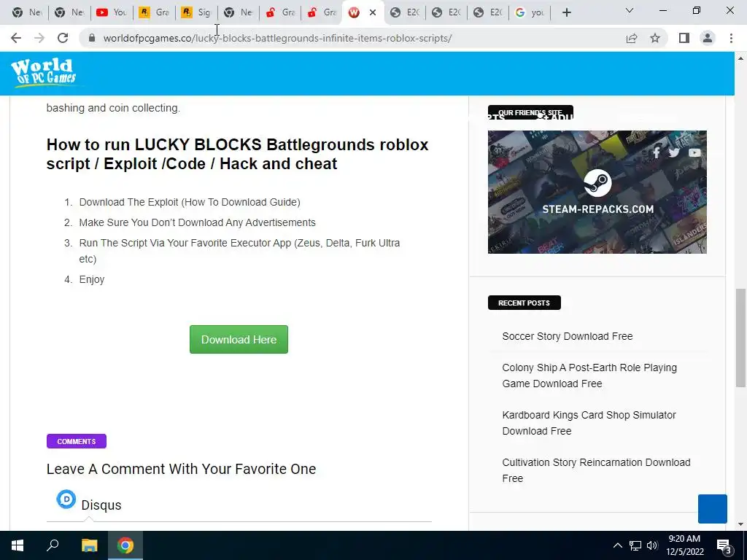Open a new tab with plus button
Image resolution: width=747 pixels, height=560 pixels.
coord(566,12)
